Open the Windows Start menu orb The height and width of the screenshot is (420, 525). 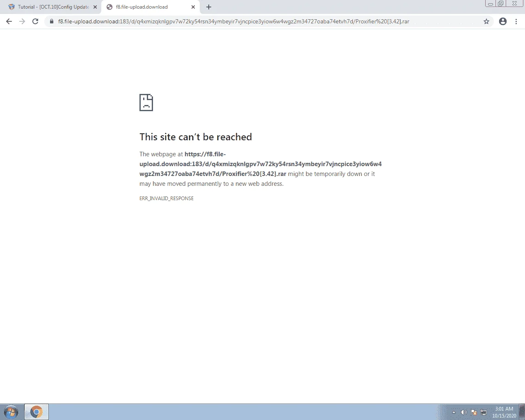[11, 412]
